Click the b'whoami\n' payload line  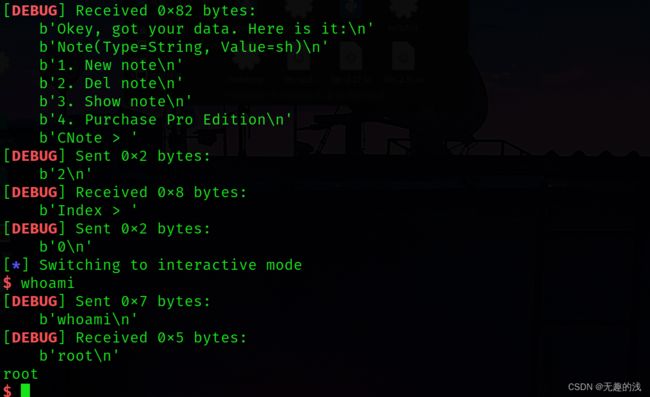[x=88, y=320]
